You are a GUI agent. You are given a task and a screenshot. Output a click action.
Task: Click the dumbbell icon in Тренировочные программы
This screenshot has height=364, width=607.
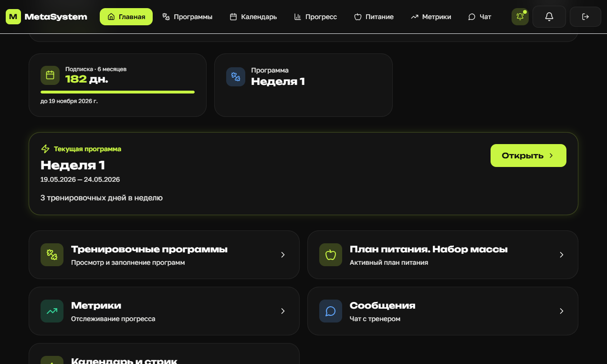(x=52, y=255)
